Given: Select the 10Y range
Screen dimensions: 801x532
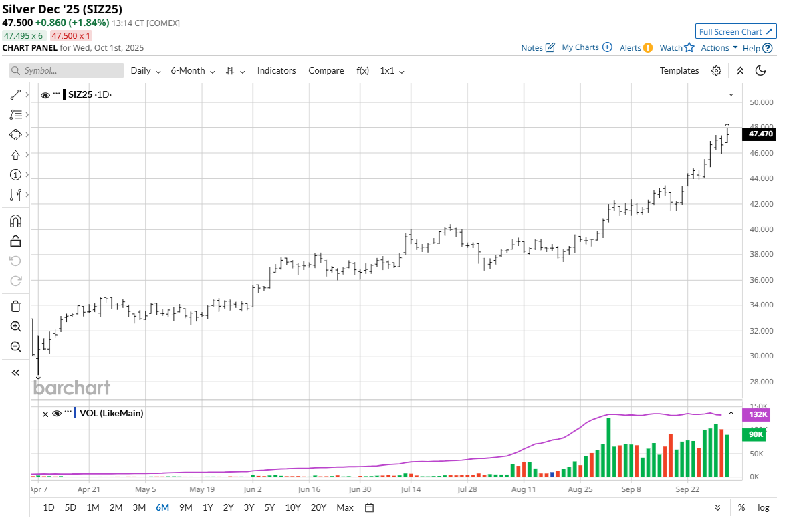Looking at the screenshot, I should pos(293,507).
